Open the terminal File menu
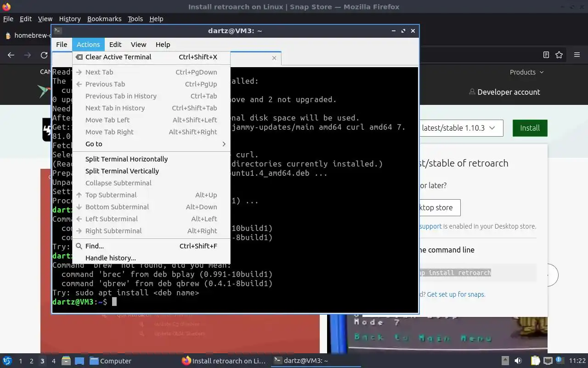The height and width of the screenshot is (368, 588). click(62, 45)
